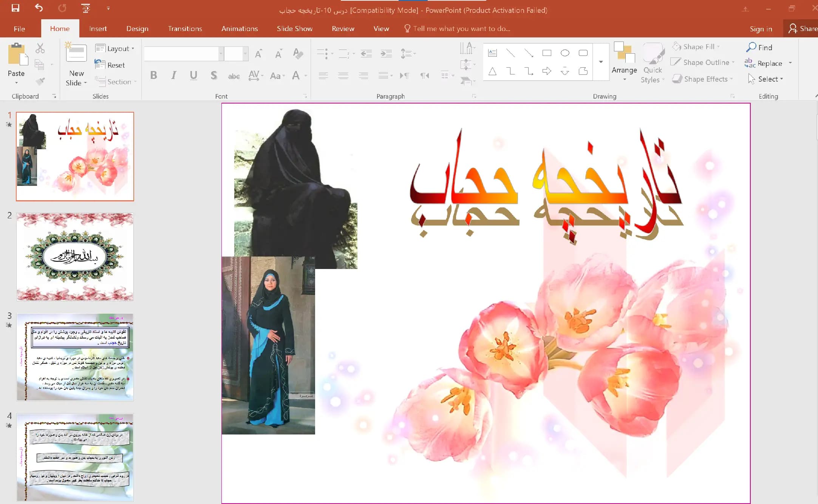Image resolution: width=818 pixels, height=504 pixels.
Task: Open the Layout dropdown
Action: pyautogui.click(x=115, y=48)
